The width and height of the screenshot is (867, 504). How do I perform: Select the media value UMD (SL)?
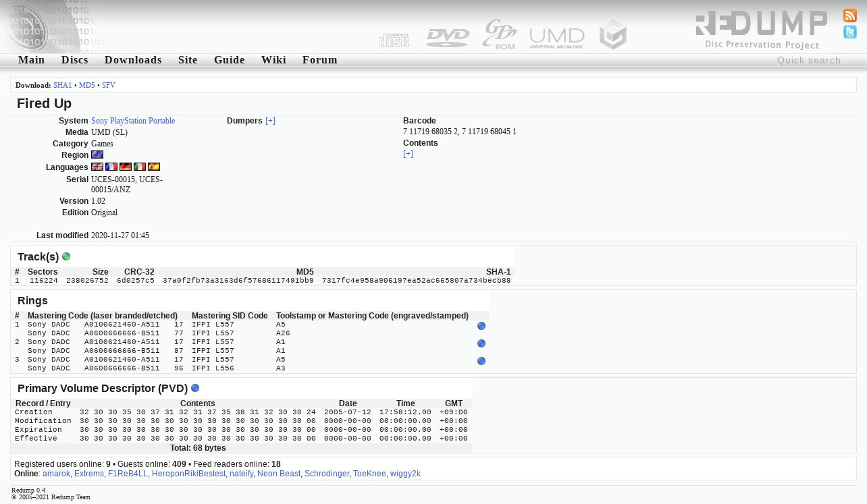[x=109, y=132]
